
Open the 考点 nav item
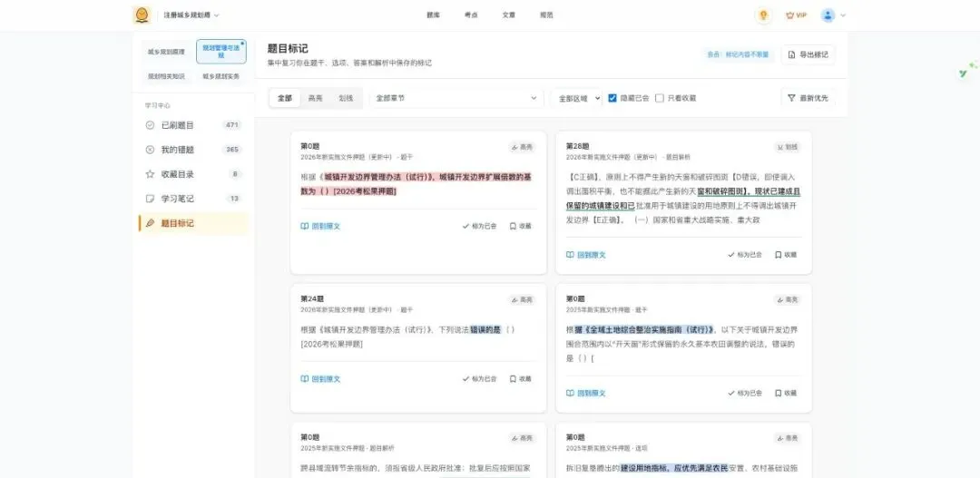(x=471, y=15)
